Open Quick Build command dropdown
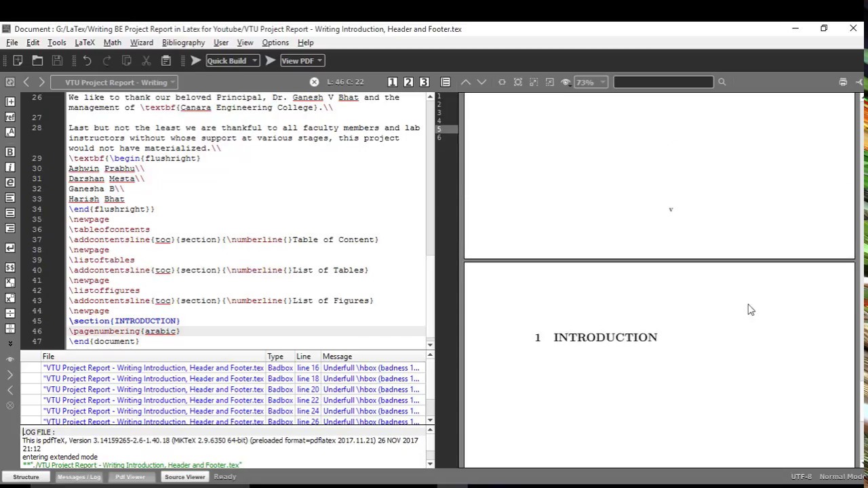 [x=254, y=61]
